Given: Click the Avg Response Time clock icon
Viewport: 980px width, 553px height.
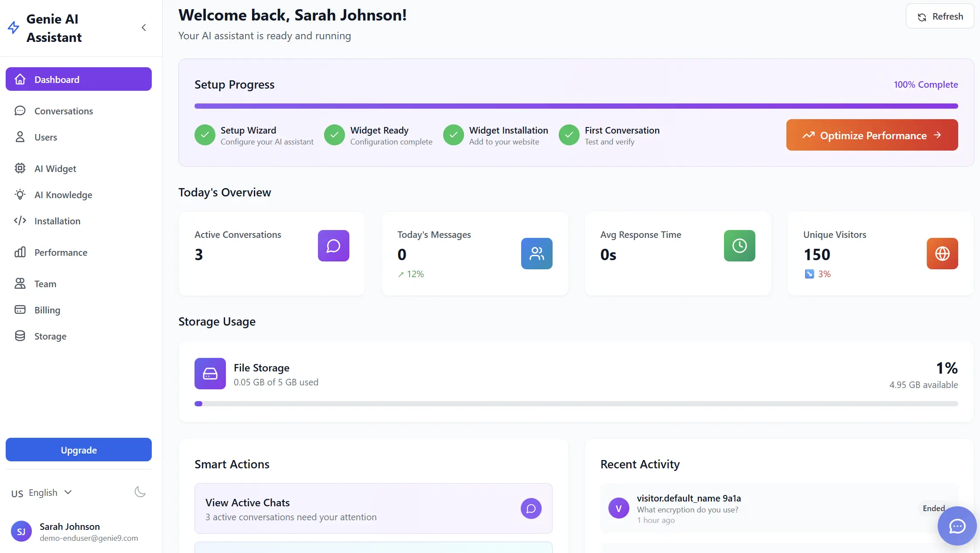Looking at the screenshot, I should point(740,246).
